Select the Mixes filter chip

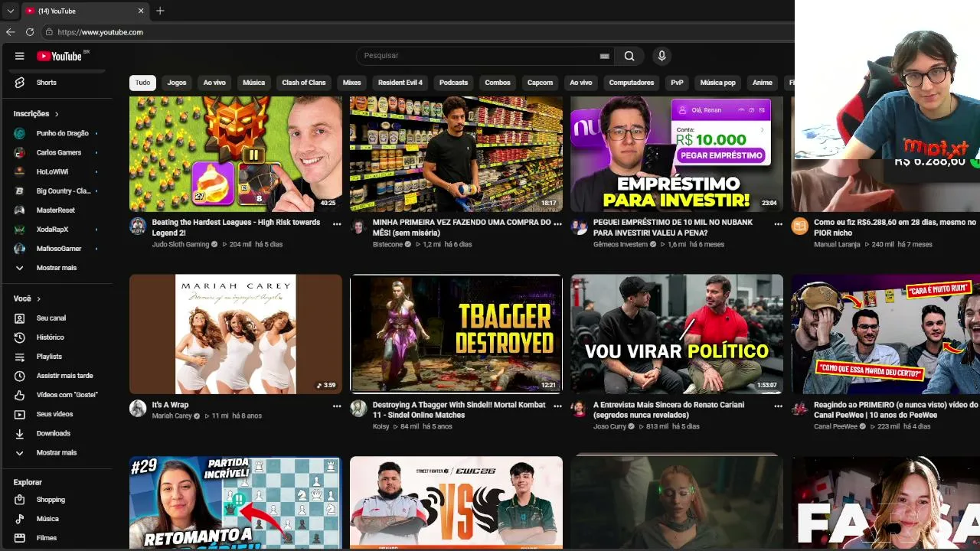click(352, 83)
